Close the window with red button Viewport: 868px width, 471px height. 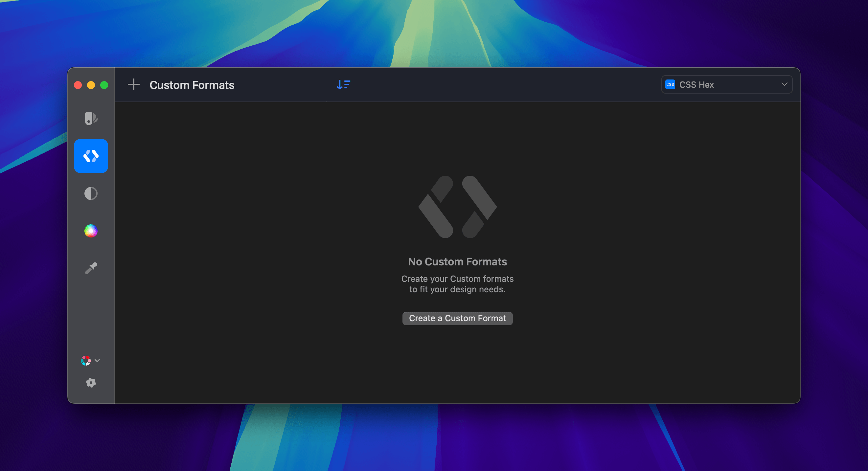click(78, 85)
